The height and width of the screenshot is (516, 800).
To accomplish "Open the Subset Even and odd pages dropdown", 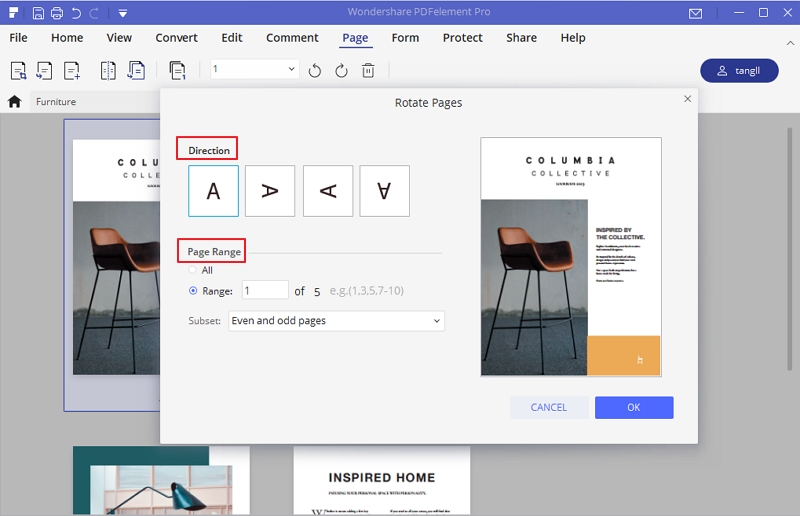I will [x=336, y=321].
